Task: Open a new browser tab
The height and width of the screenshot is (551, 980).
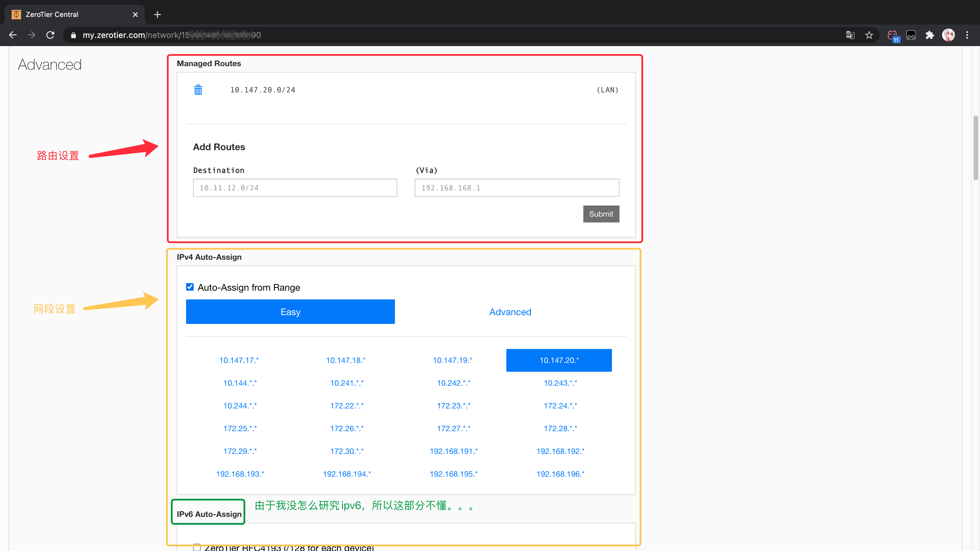Action: coord(157,15)
